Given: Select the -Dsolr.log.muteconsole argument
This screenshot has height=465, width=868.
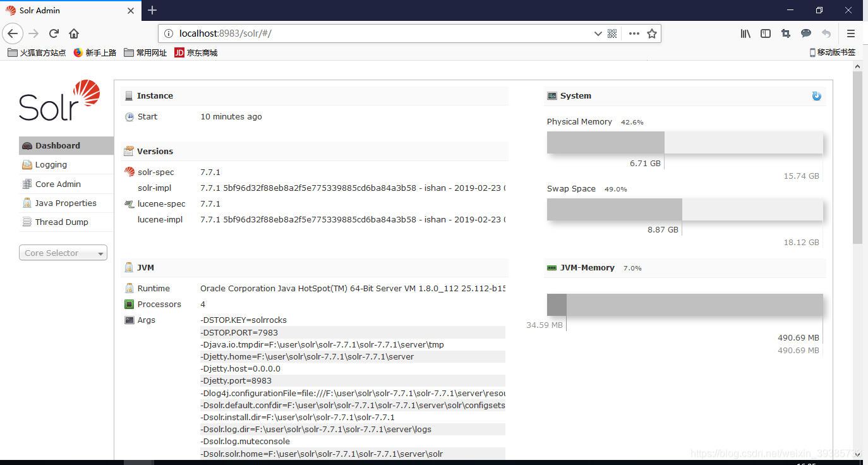Looking at the screenshot, I should pyautogui.click(x=245, y=442).
